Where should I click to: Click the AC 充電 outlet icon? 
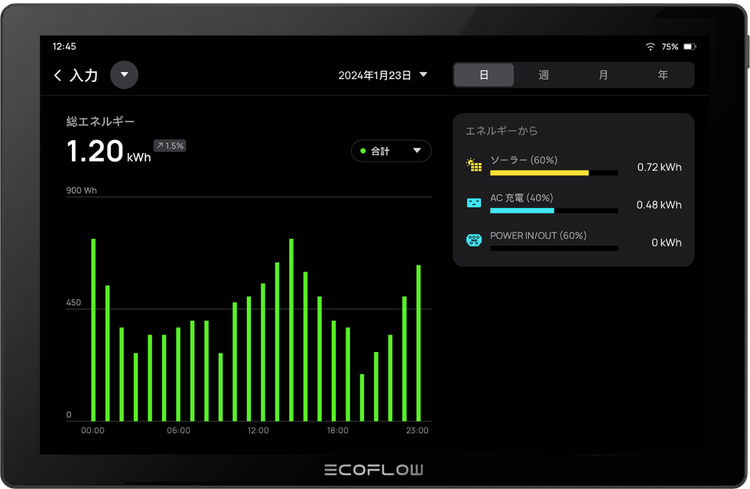tap(474, 203)
